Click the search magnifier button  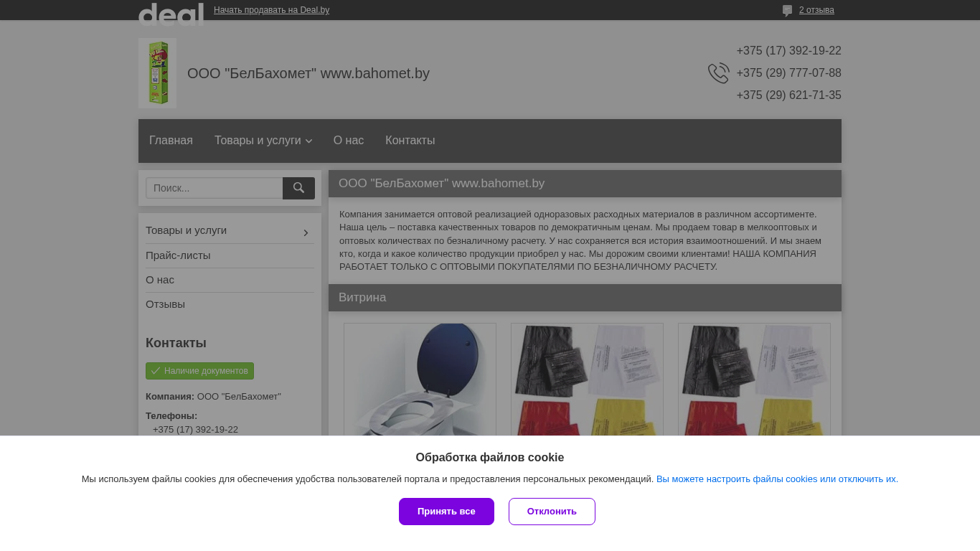[298, 188]
